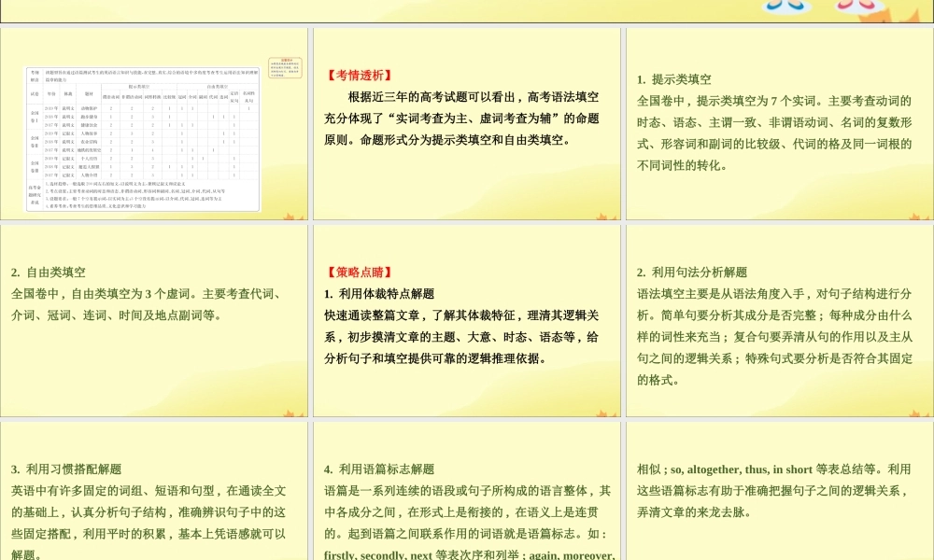This screenshot has width=934, height=560.
Task: Click the line starting 原则。命题形式分为
Action: (x=449, y=140)
